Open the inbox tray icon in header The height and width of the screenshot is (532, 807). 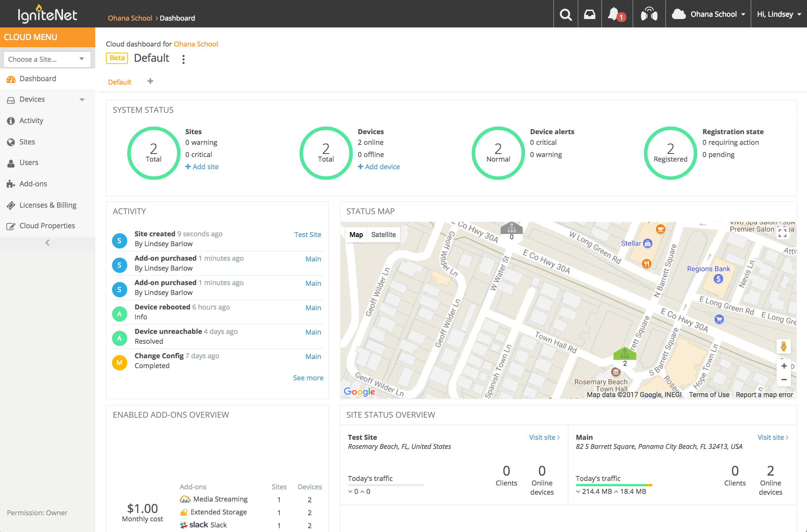(589, 14)
